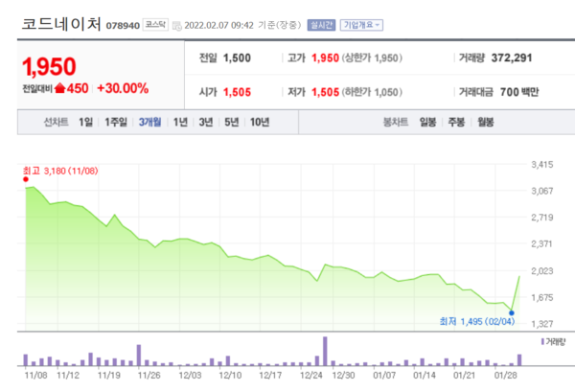Click the calendar icon beside the date
Screen dimensions: 575x392
click(x=177, y=26)
